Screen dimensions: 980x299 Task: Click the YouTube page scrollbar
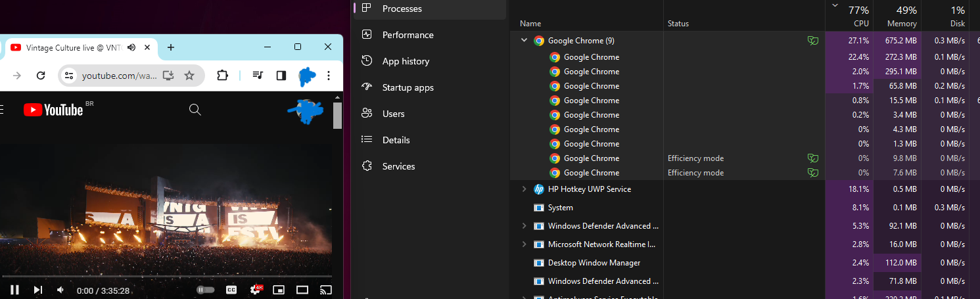[x=338, y=116]
